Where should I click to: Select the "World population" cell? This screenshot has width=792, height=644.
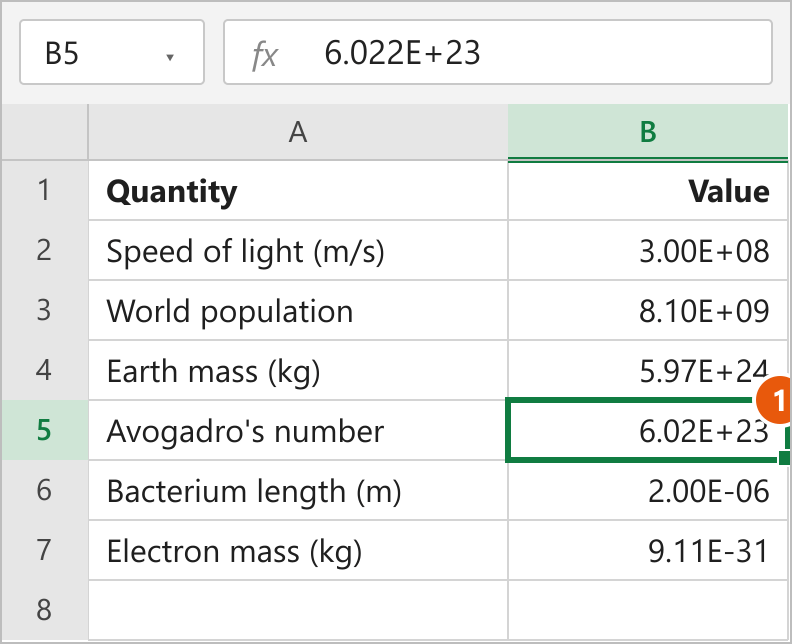point(298,310)
